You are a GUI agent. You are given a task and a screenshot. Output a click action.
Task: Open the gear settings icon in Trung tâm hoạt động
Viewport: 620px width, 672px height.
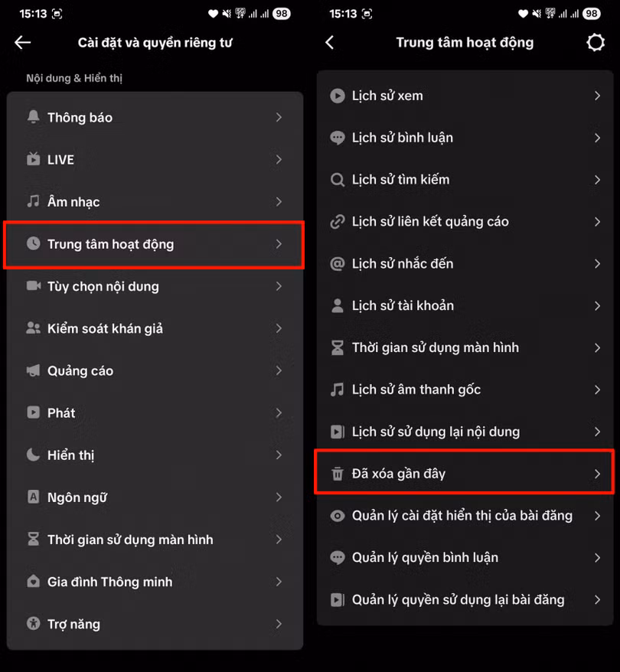pyautogui.click(x=596, y=42)
